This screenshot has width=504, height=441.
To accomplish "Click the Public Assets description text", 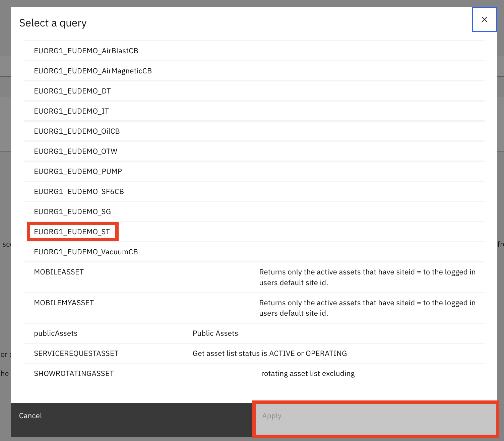I will [x=215, y=333].
